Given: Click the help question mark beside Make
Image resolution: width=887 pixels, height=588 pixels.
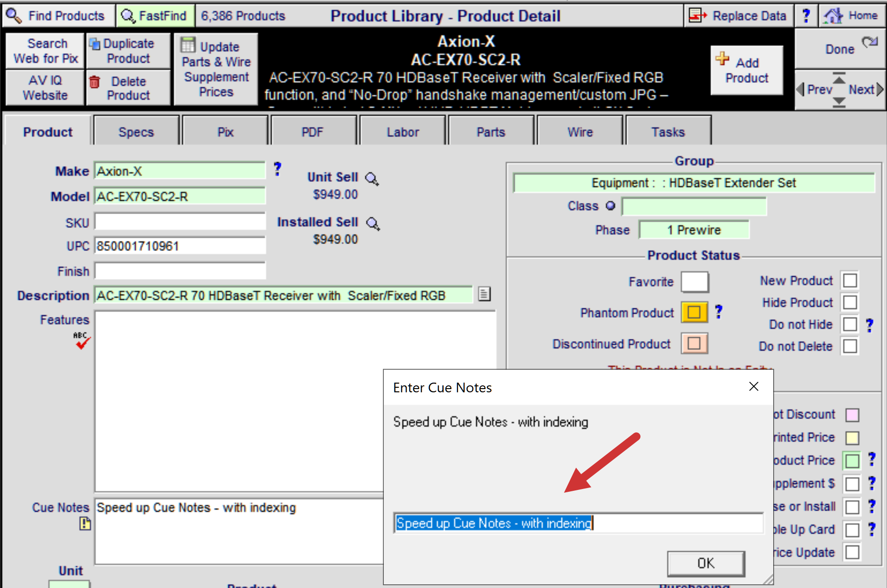Looking at the screenshot, I should click(x=277, y=169).
